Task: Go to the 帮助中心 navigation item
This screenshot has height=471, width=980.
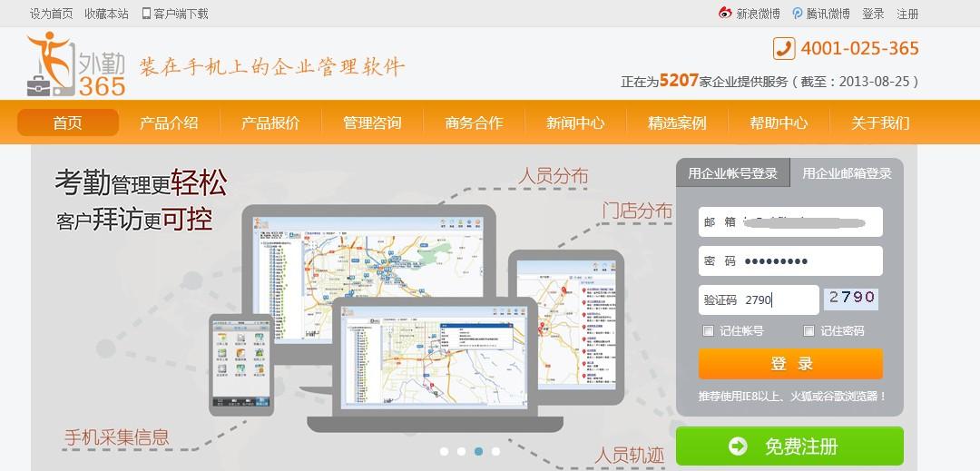Action: (x=779, y=123)
